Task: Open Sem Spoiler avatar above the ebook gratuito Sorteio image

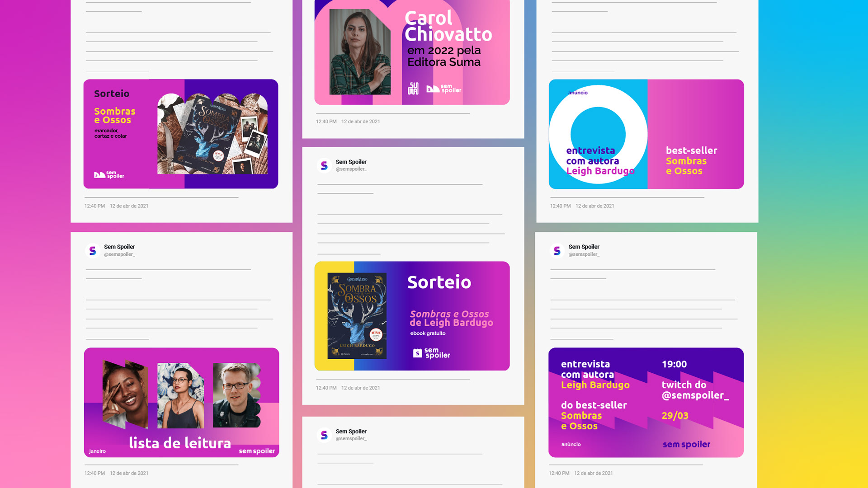Action: coord(324,166)
